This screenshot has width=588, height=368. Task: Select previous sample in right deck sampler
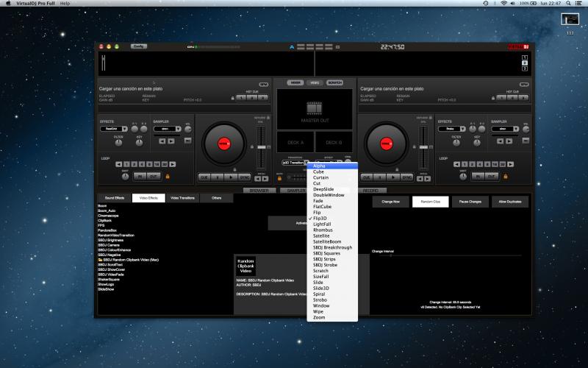(x=500, y=141)
